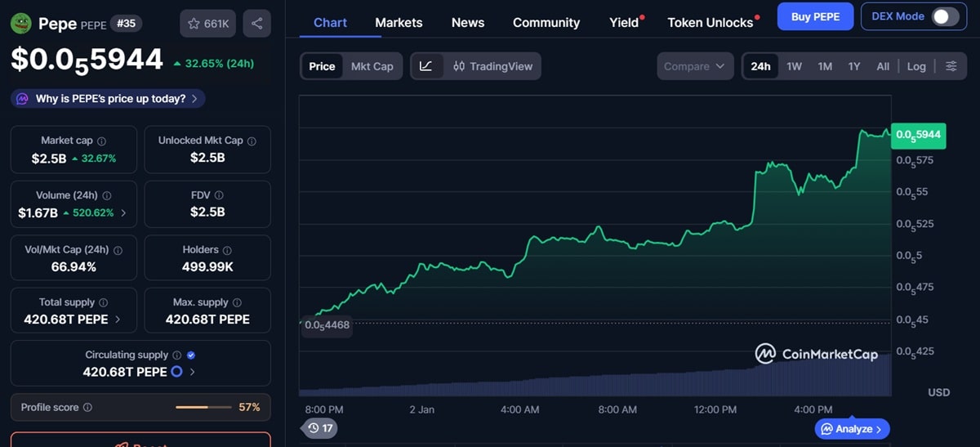The height and width of the screenshot is (447, 980).
Task: Select the All time range
Action: [x=883, y=66]
